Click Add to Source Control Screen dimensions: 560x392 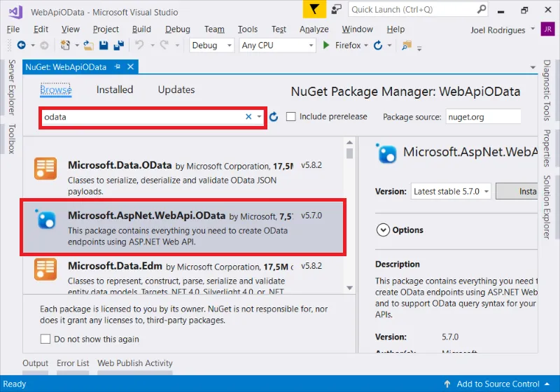498,384
